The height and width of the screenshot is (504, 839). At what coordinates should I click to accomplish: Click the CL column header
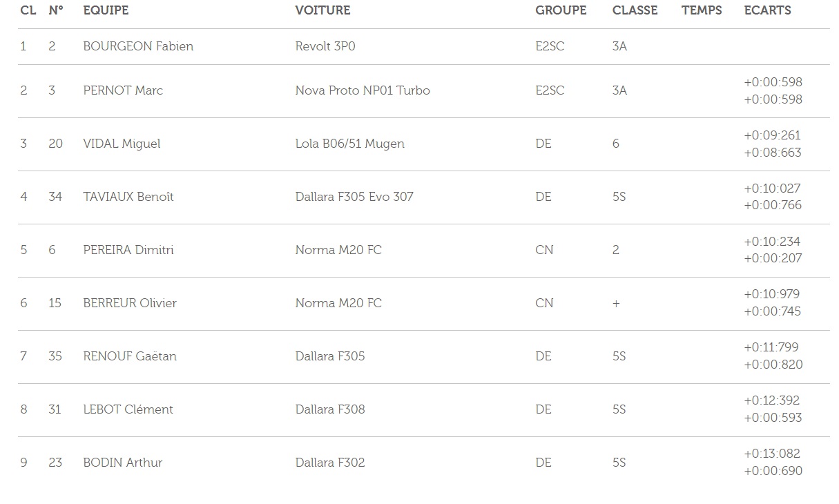pos(28,10)
